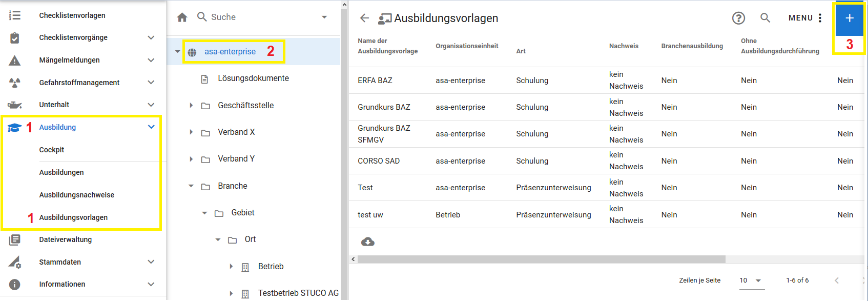Open Cockpit menu item
868x301 pixels.
pyautogui.click(x=52, y=150)
